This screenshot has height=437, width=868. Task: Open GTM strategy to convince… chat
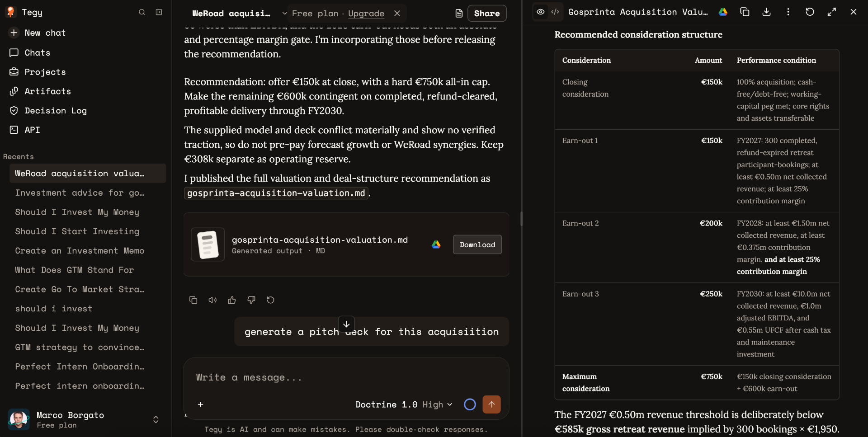coord(88,348)
